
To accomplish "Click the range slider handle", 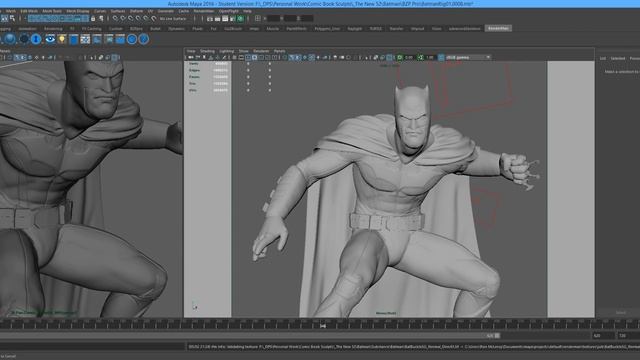I will pyautogui.click(x=497, y=336).
